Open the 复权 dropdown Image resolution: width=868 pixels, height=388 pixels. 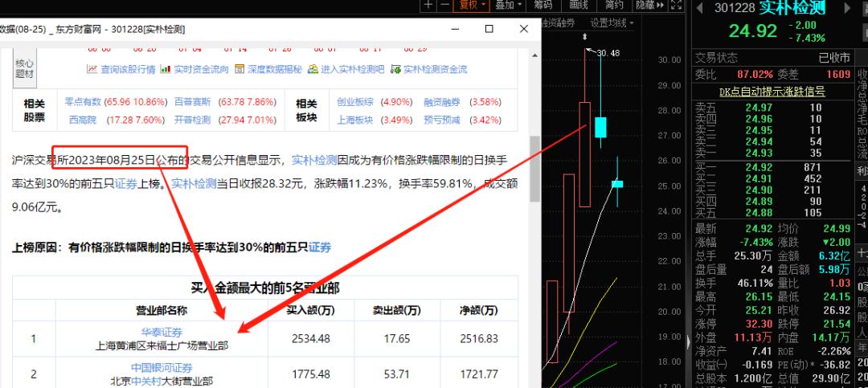471,5
